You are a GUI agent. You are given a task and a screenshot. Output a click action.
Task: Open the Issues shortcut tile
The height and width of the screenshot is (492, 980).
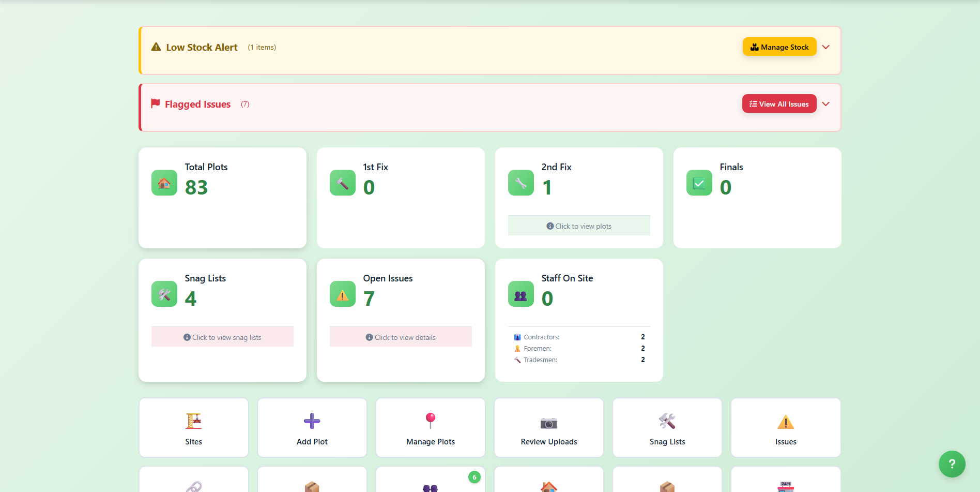[786, 428]
